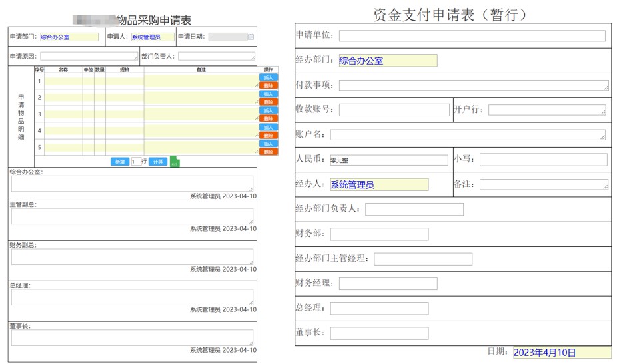The height and width of the screenshot is (364, 617).
Task: Click the 小写 amount field
Action: click(544, 160)
